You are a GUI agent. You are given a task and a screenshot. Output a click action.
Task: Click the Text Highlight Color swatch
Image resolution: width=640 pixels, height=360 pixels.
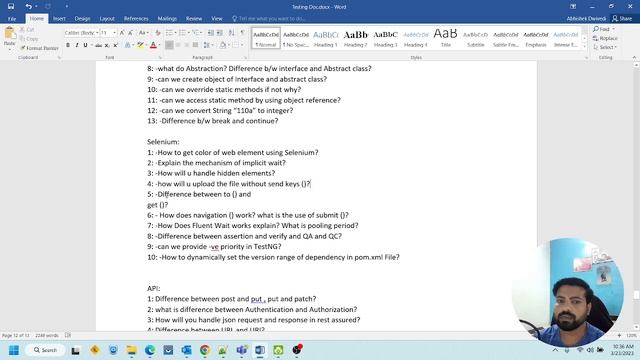[140, 45]
